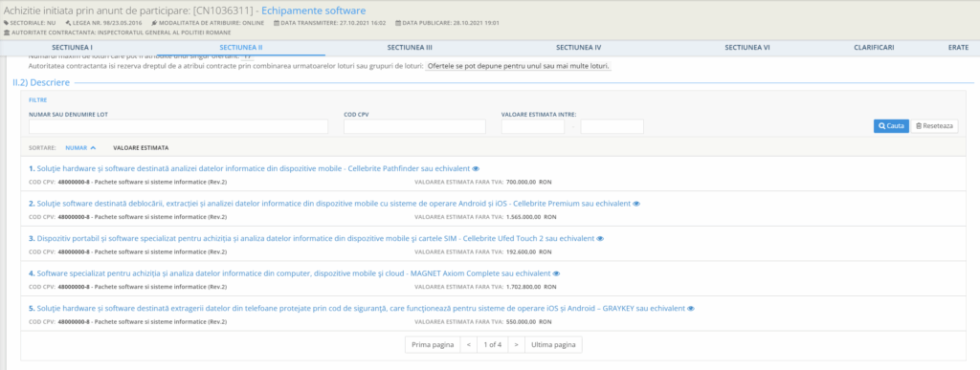Open the ERATE tab
980x370 pixels.
(958, 48)
